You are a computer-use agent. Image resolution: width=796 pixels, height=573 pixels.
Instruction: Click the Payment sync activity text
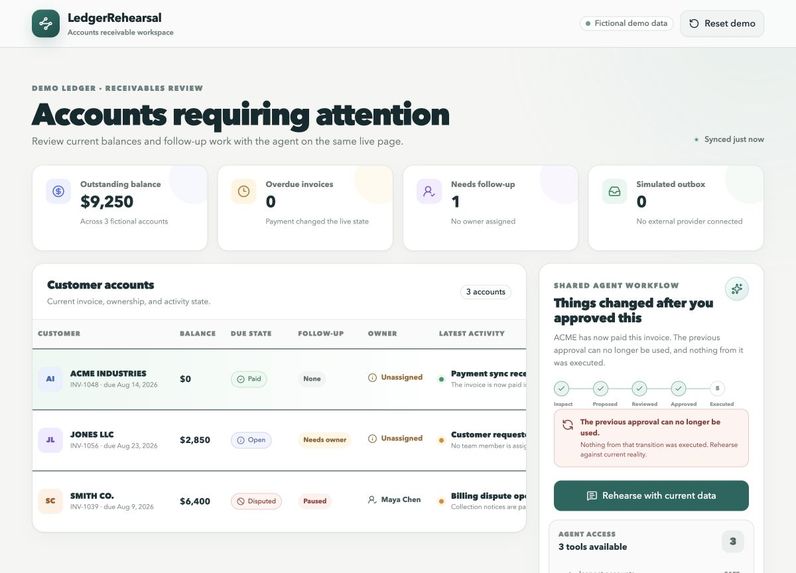coord(488,374)
